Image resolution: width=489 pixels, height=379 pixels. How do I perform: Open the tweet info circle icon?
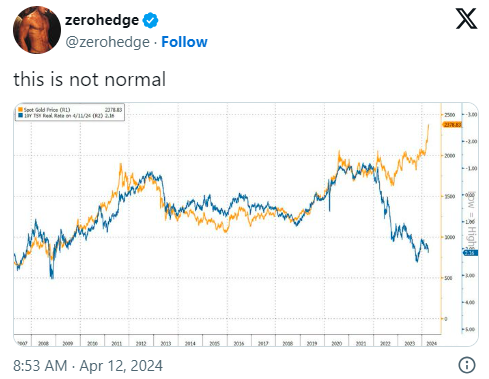pyautogui.click(x=467, y=365)
